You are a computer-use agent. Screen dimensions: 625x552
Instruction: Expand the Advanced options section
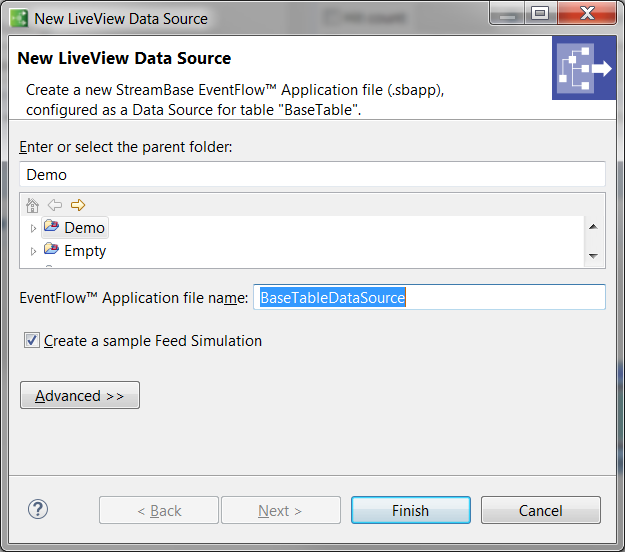[x=80, y=396]
